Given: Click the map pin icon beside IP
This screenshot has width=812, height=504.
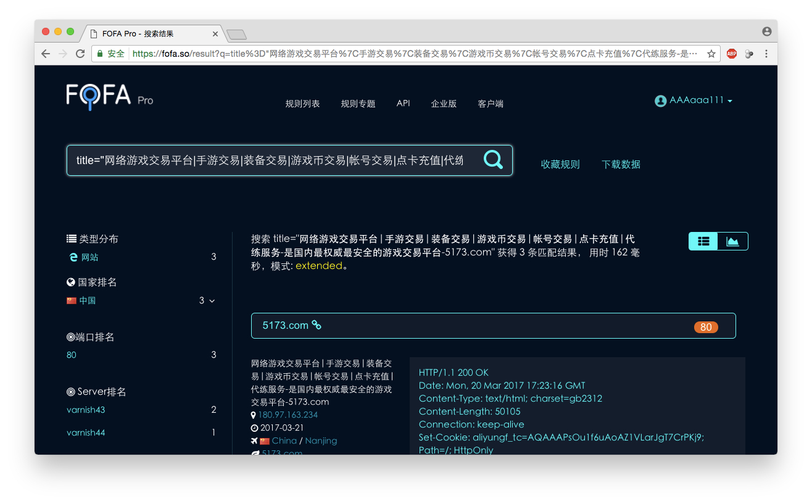Looking at the screenshot, I should click(254, 415).
